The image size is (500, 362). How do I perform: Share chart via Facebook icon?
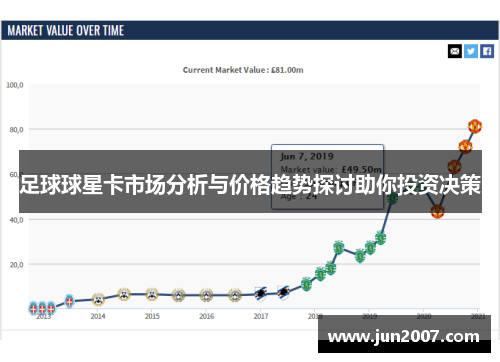click(487, 51)
